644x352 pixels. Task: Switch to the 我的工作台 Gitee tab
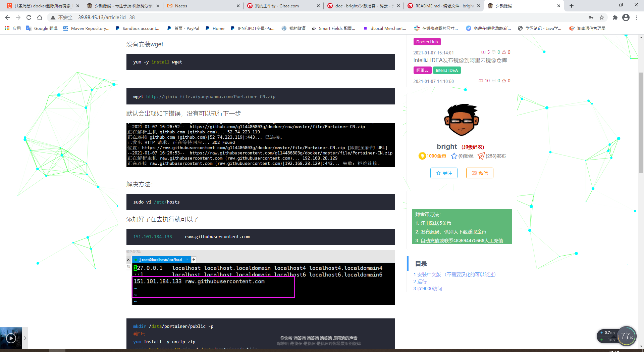coord(283,6)
